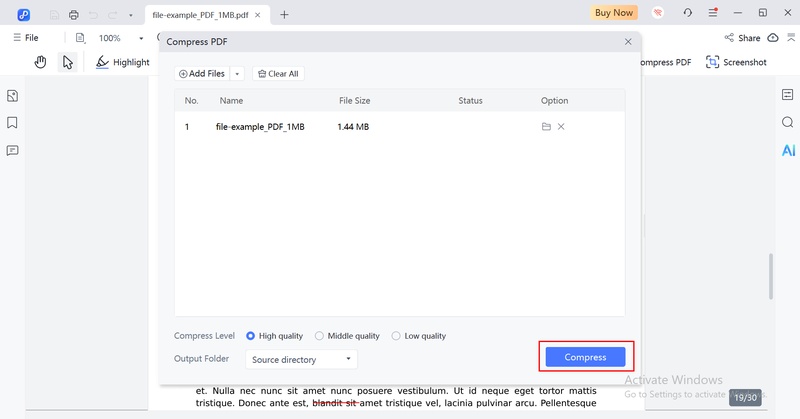This screenshot has height=419, width=800.
Task: Open the thumbnails panel icon in left sidebar
Action: pos(12,96)
